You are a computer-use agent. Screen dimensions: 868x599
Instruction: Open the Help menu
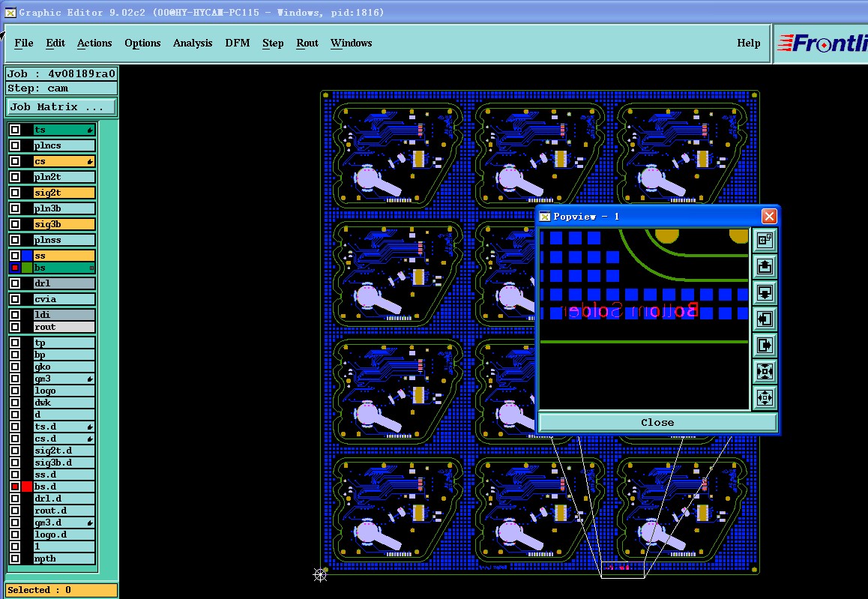click(748, 43)
